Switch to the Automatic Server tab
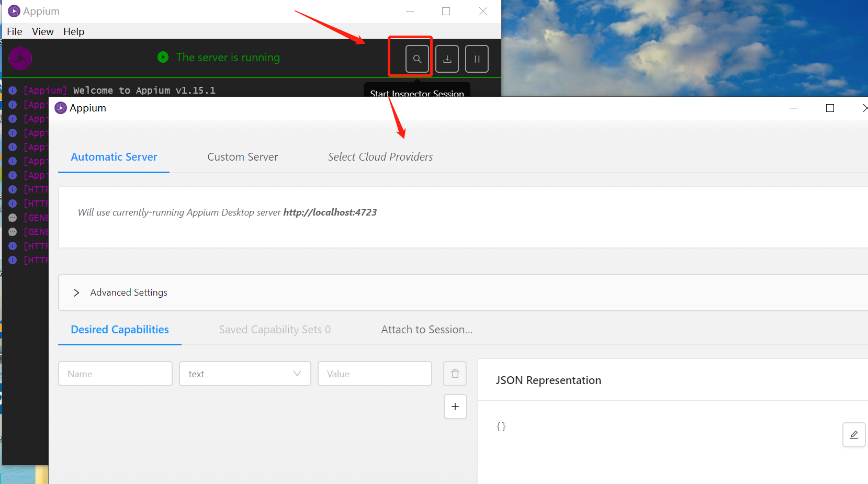868x484 pixels. [x=114, y=157]
